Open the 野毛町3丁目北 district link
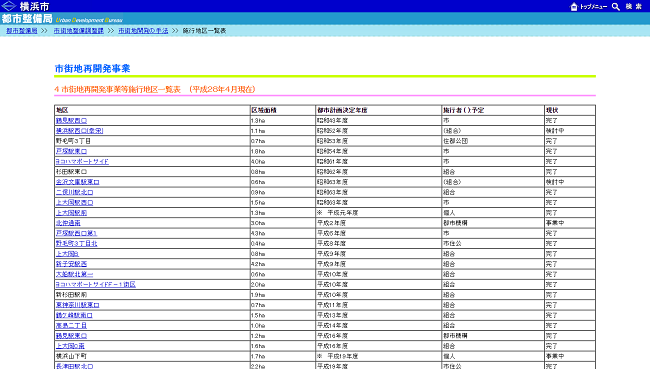This screenshot has height=369, width=650. coord(76,244)
